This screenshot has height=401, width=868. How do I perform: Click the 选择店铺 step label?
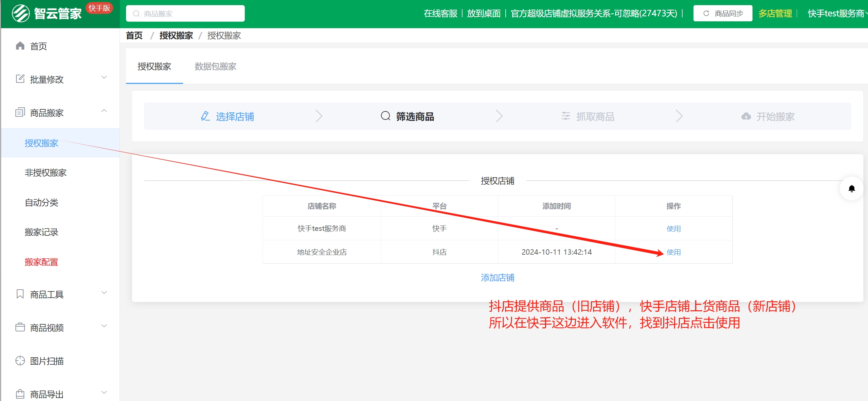pos(235,116)
